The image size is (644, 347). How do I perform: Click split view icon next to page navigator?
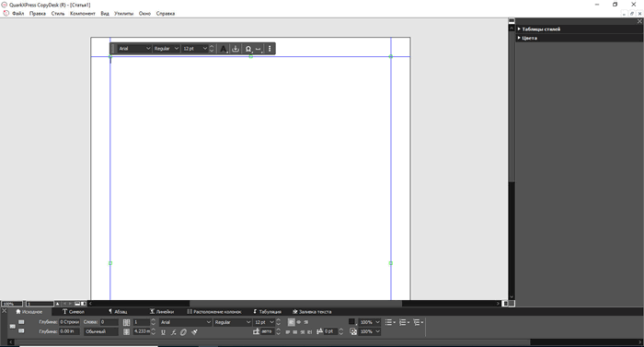84,304
